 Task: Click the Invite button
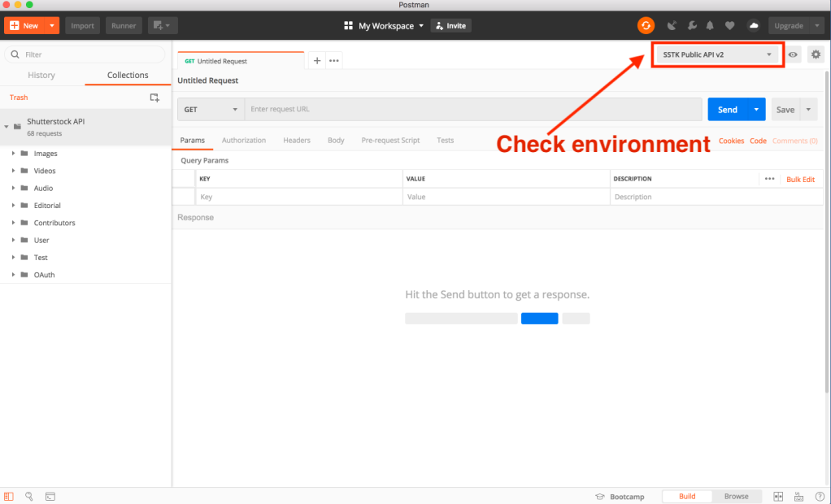(x=451, y=25)
